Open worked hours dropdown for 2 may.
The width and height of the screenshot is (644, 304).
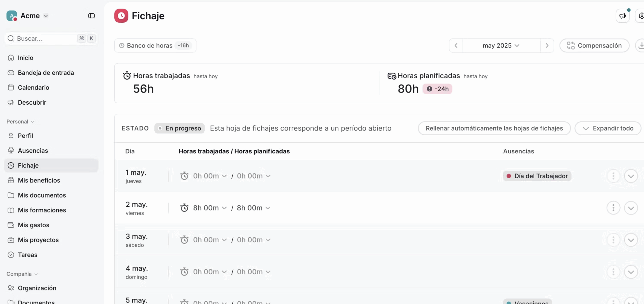coord(210,208)
